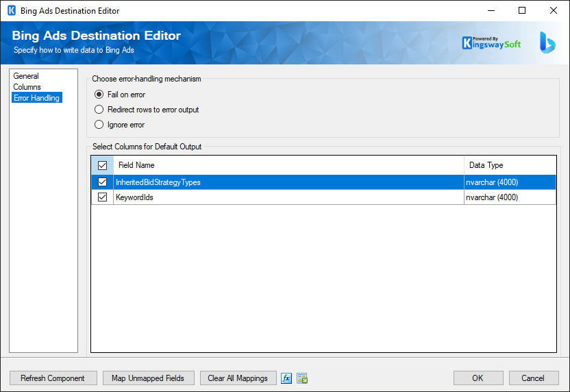
Task: Toggle the select-all checkbox in the header row
Action: tap(103, 165)
